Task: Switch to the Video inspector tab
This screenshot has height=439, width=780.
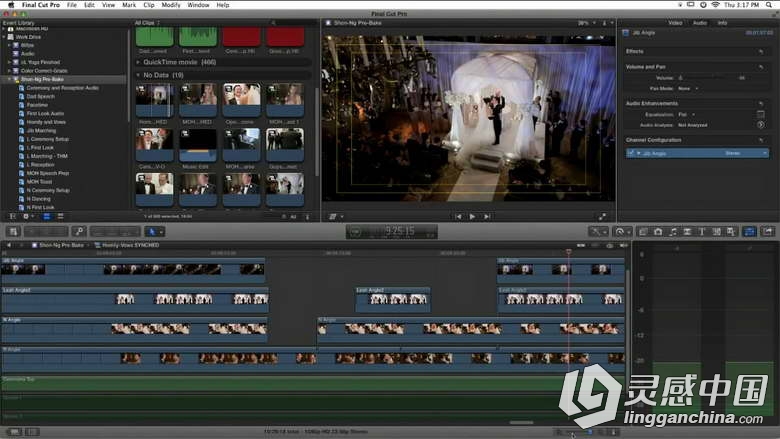Action: click(675, 23)
